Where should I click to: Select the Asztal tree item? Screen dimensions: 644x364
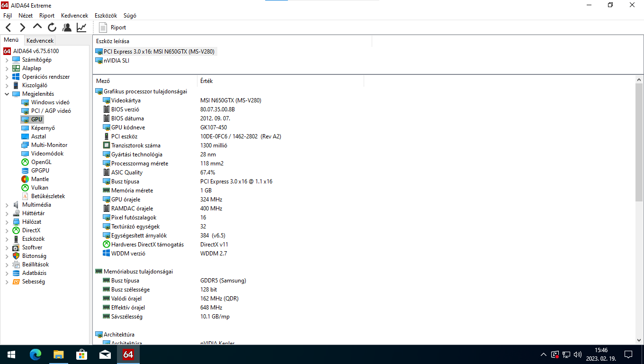38,136
